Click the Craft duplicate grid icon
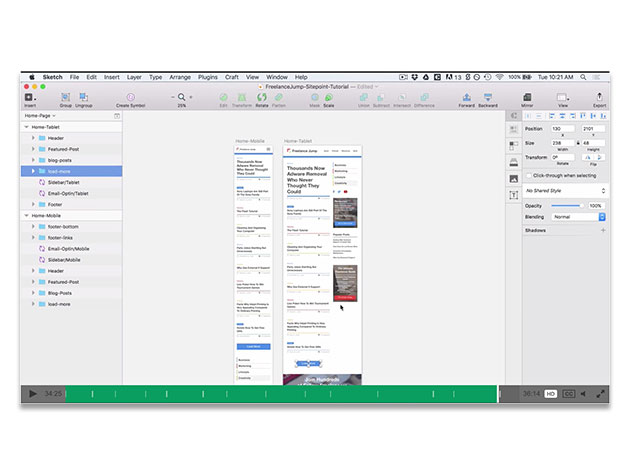 point(514,145)
